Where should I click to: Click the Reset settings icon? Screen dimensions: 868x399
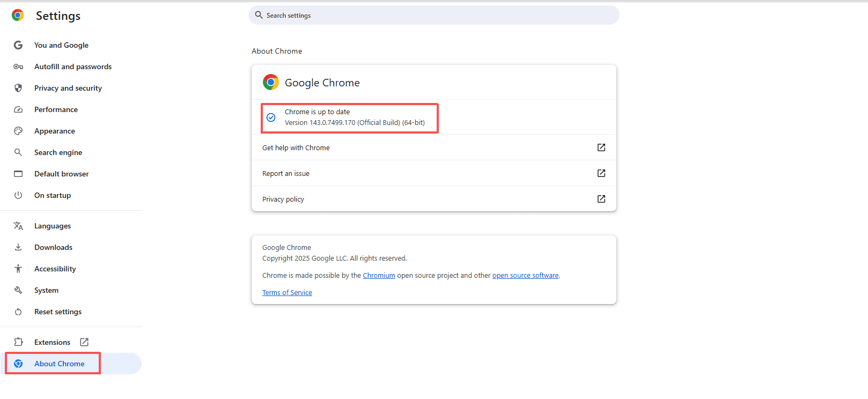tap(18, 312)
